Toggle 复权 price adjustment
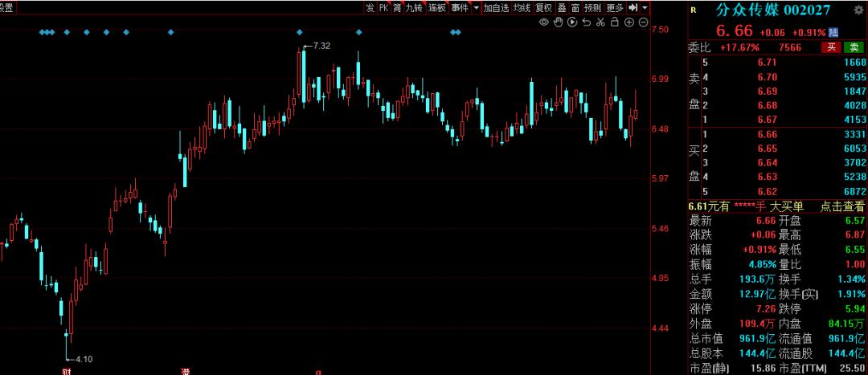The image size is (868, 375). pos(544,8)
